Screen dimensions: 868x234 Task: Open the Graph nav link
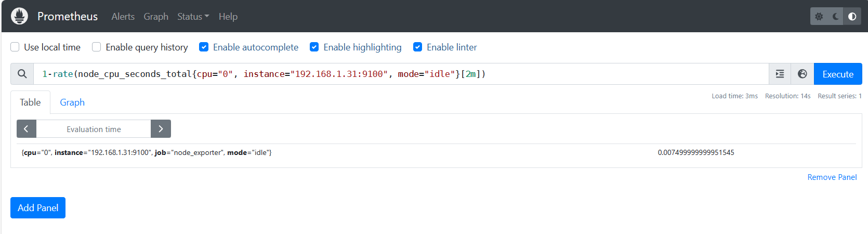pos(156,17)
